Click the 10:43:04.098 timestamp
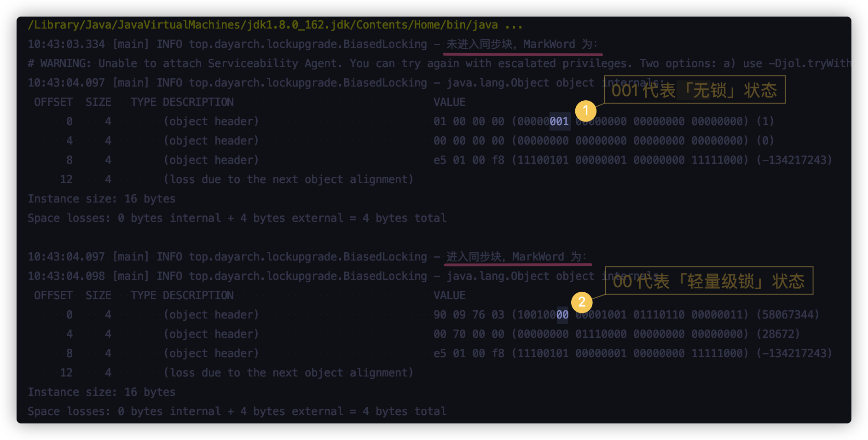 coord(66,276)
